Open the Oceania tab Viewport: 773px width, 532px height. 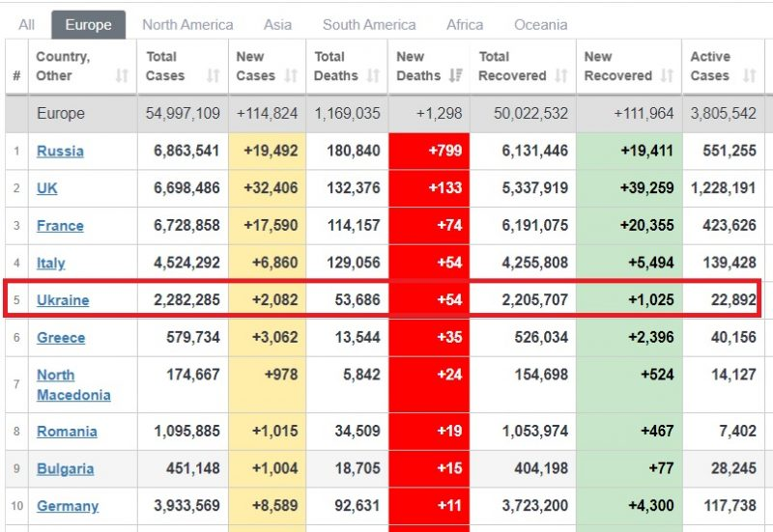(x=541, y=25)
